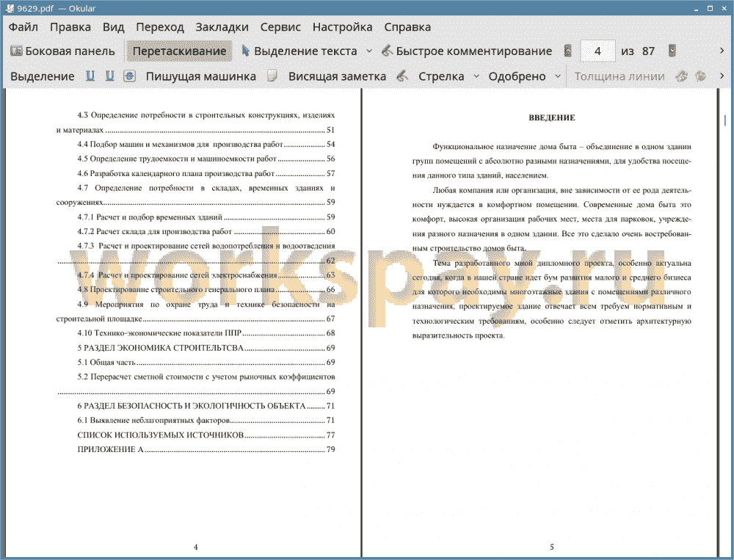Select the Выделение highlighter annotation tool
734x560 pixels.
[42, 76]
